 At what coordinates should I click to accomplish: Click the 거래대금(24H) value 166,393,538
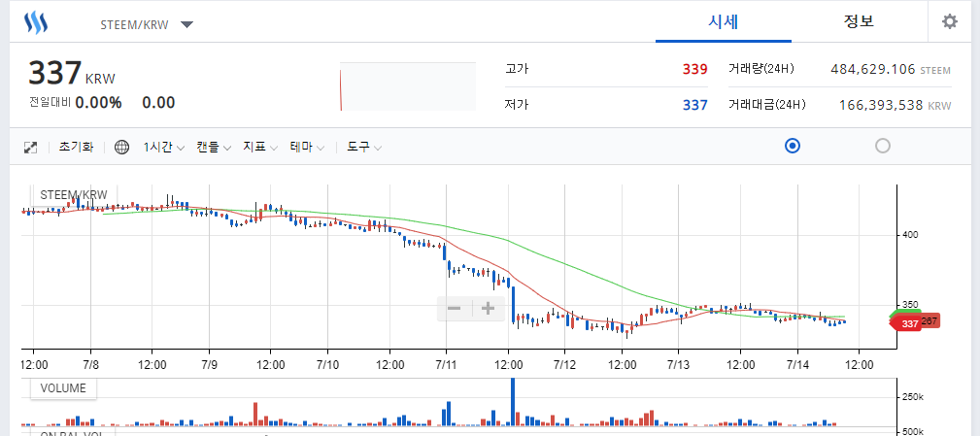click(881, 106)
